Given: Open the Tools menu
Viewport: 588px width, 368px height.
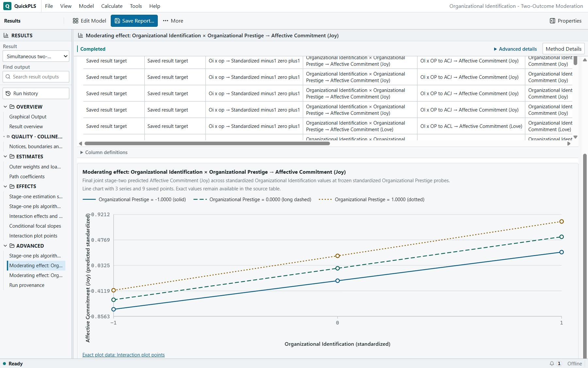Looking at the screenshot, I should 136,6.
